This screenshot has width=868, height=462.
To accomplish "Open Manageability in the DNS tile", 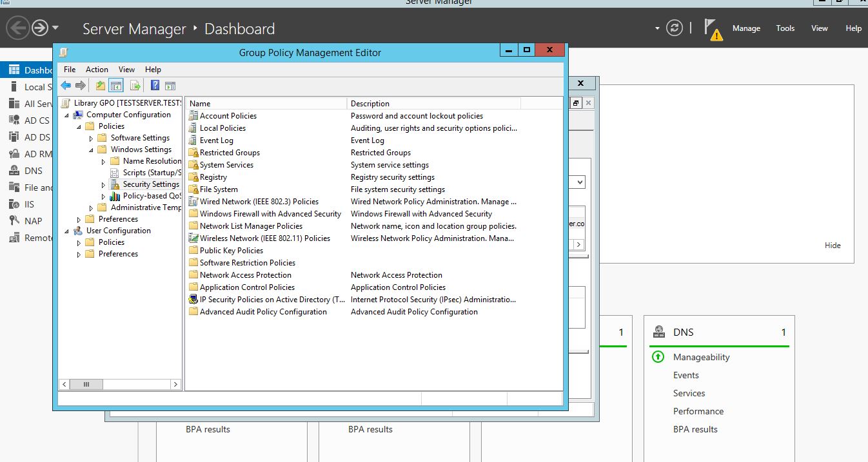I will point(702,357).
